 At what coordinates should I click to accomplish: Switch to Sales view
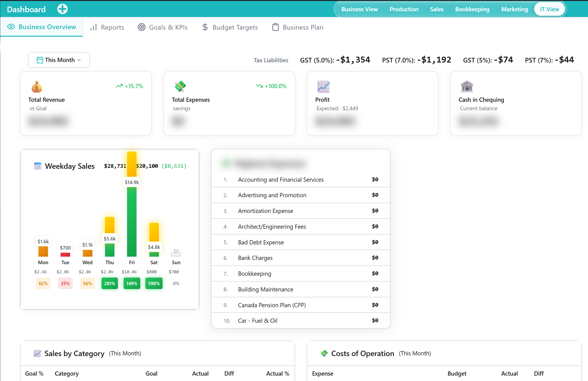click(436, 9)
